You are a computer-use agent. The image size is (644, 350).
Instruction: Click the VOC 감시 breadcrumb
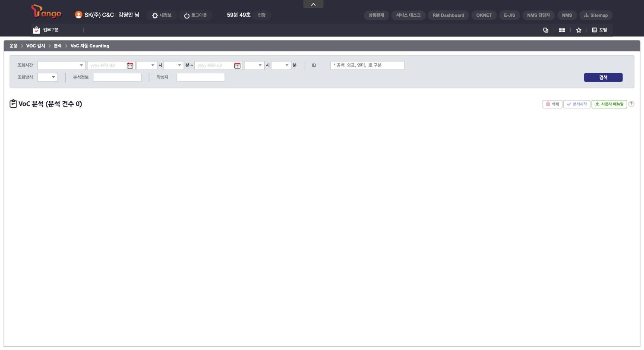(35, 46)
